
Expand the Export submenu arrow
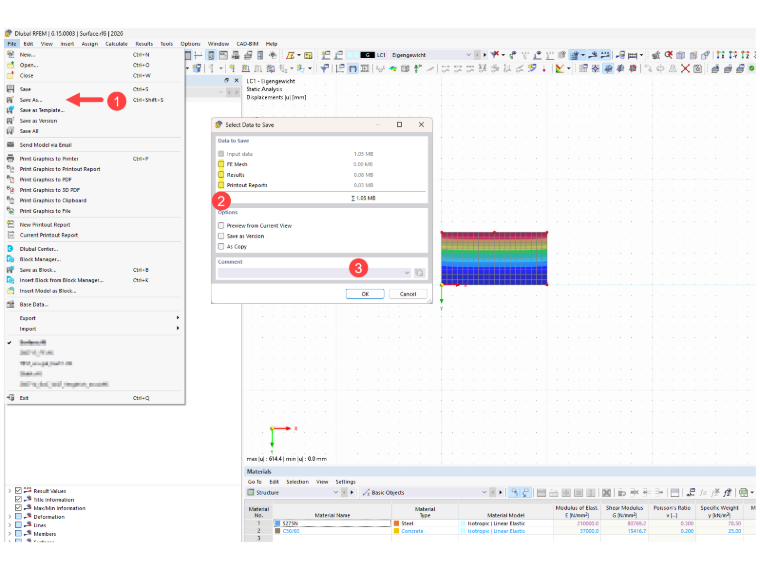coord(178,318)
